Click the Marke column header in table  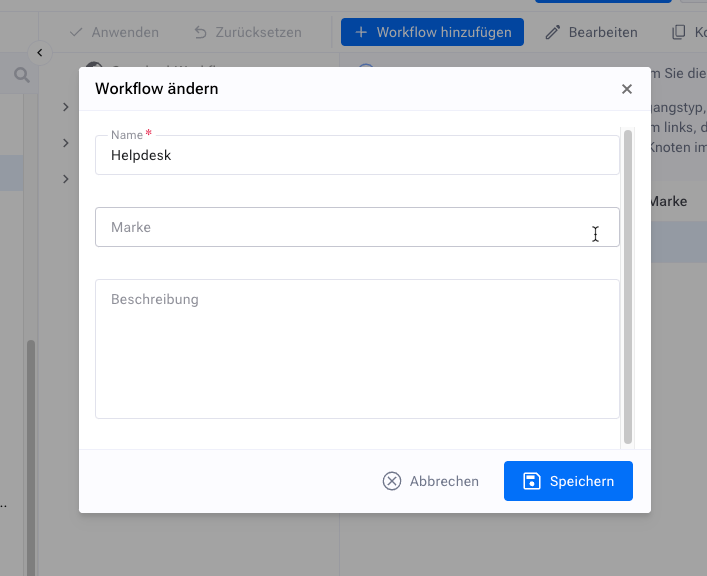667,201
